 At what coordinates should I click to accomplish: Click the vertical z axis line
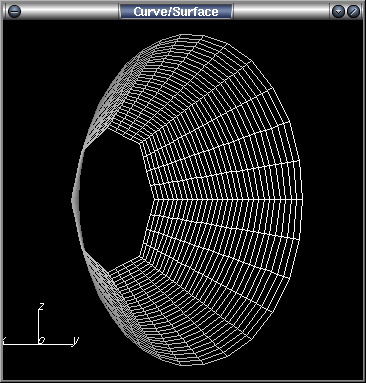[39, 326]
